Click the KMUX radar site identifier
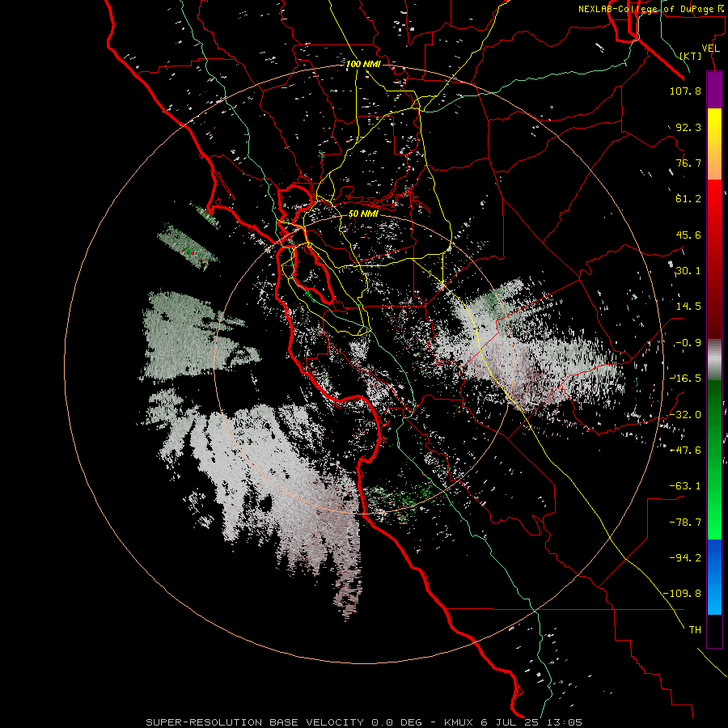Viewport: 728px width, 728px height. [459, 722]
